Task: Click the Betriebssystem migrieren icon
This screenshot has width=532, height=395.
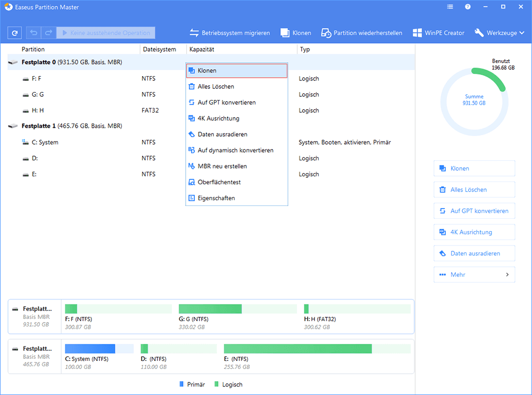Action: coord(194,33)
